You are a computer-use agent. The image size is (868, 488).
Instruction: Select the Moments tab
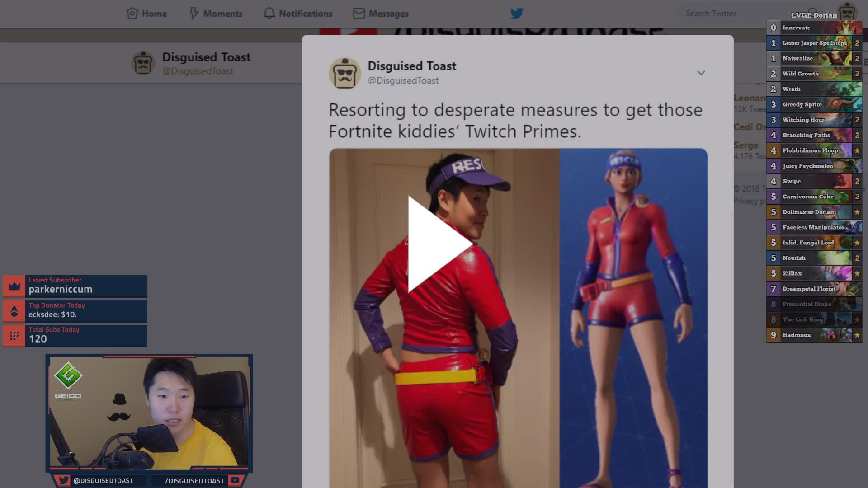pos(216,14)
